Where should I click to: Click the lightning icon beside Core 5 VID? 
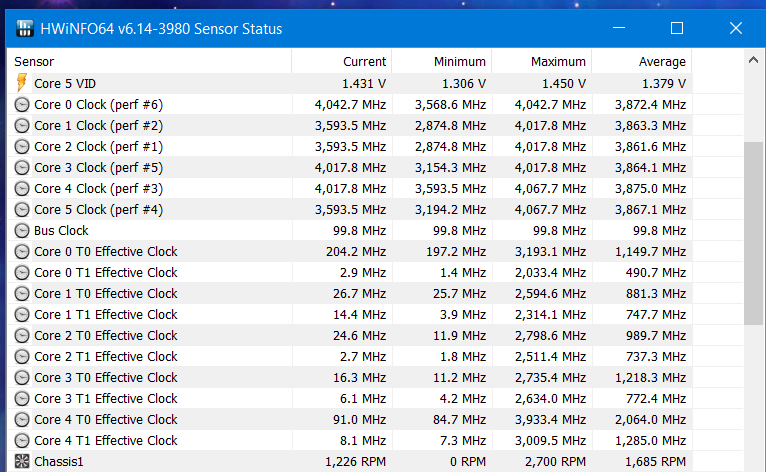pyautogui.click(x=22, y=83)
